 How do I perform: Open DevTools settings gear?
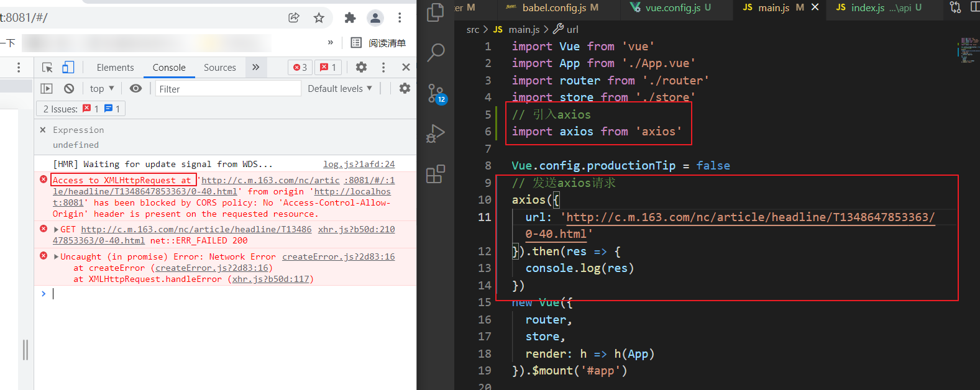pos(361,67)
